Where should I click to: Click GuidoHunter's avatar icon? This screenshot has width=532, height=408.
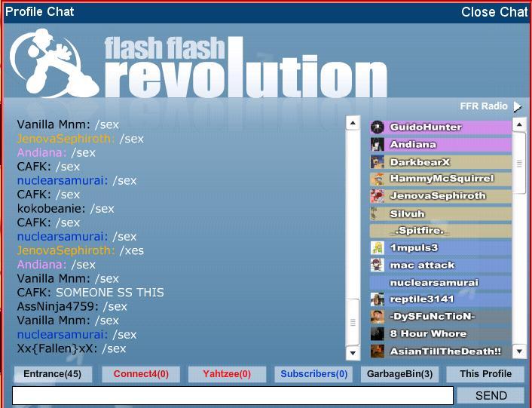coord(378,127)
